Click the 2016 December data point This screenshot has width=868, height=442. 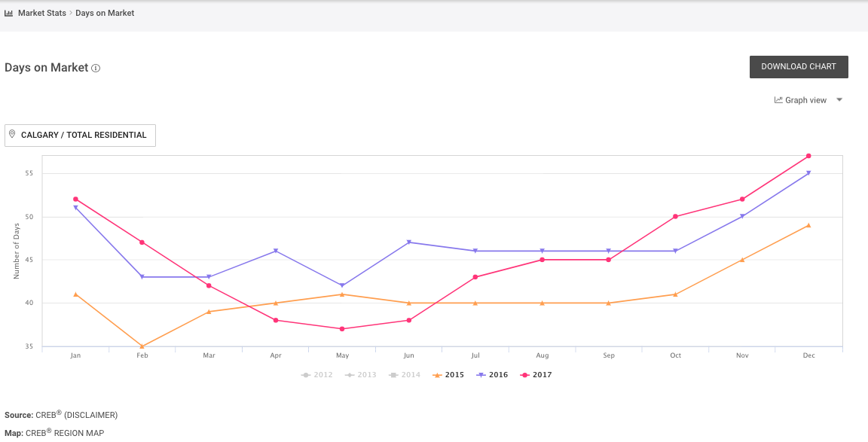tap(808, 173)
